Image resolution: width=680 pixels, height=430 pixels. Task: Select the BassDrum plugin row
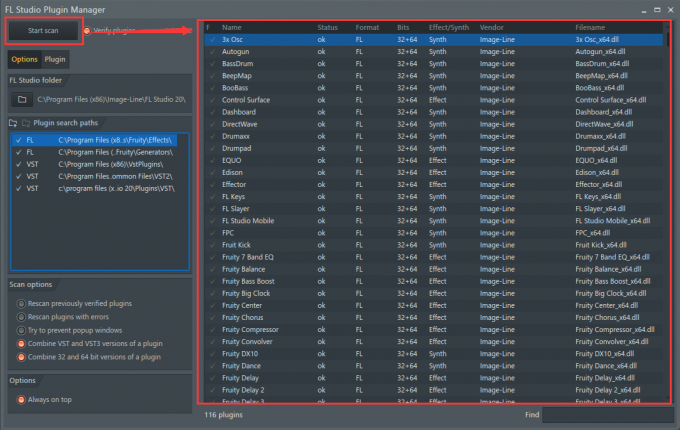point(434,64)
